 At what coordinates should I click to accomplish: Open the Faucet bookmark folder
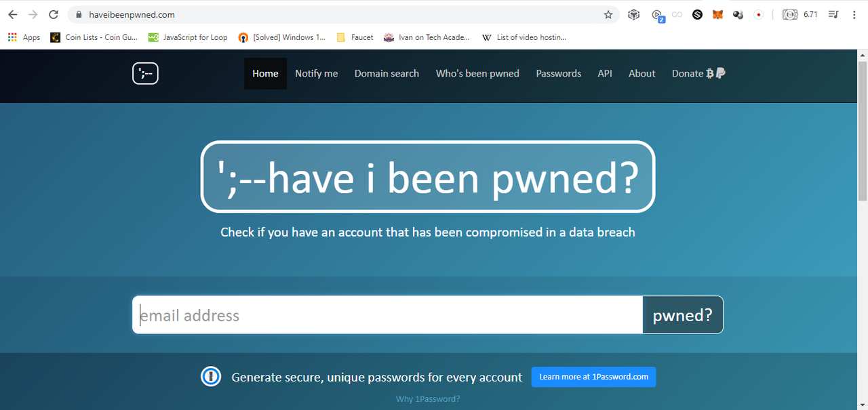(355, 37)
